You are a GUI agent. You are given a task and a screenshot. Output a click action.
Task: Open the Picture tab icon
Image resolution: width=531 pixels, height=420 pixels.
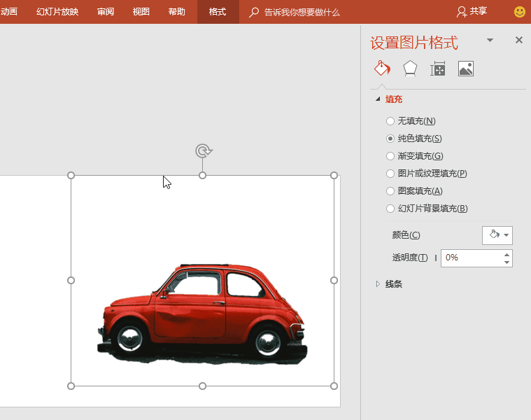(466, 69)
